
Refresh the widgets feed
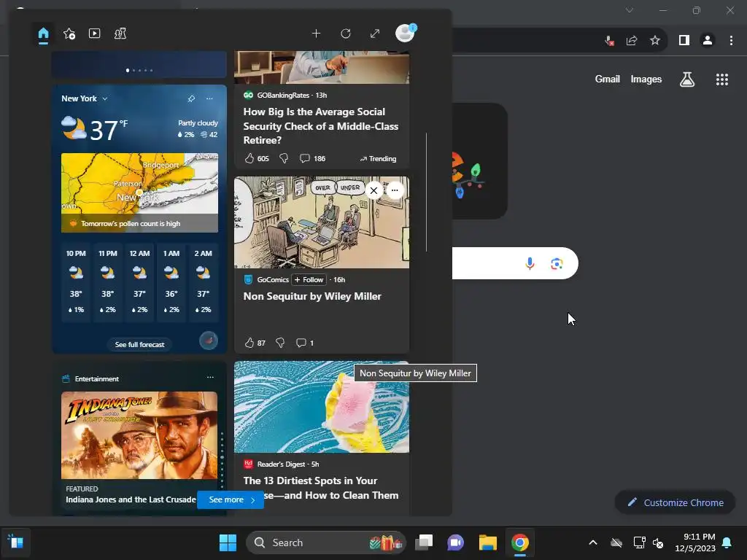(x=346, y=34)
